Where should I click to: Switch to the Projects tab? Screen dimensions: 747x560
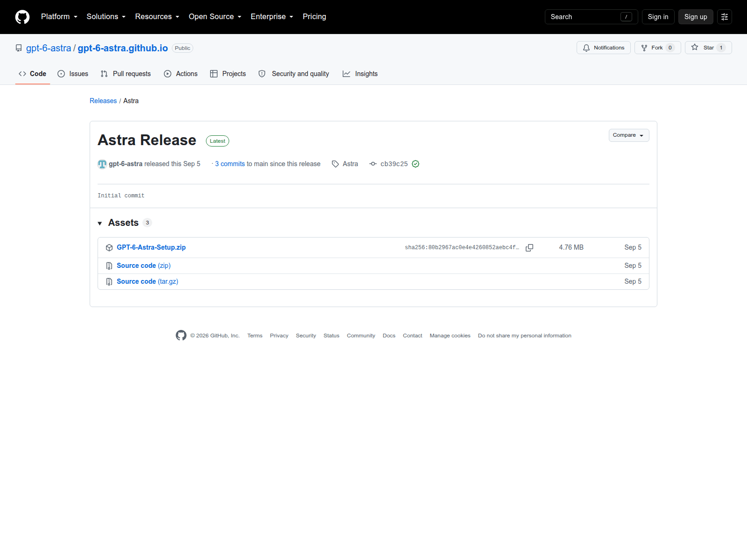pyautogui.click(x=228, y=74)
